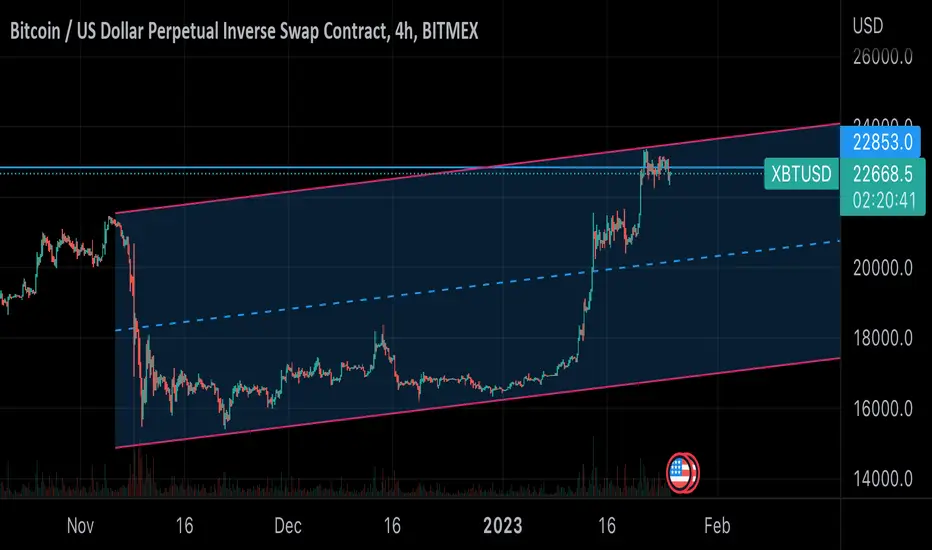This screenshot has width=932, height=550.
Task: Click the 2023 label on time axis
Action: [x=502, y=526]
